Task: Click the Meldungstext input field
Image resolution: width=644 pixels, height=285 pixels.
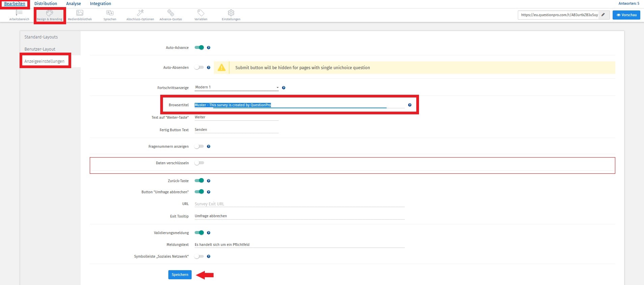Action: (x=300, y=245)
